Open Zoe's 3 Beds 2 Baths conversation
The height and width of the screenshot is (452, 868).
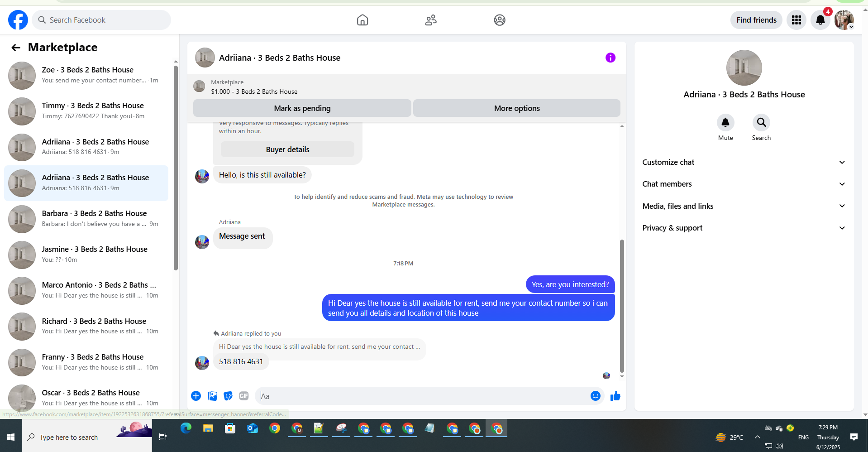(x=86, y=75)
